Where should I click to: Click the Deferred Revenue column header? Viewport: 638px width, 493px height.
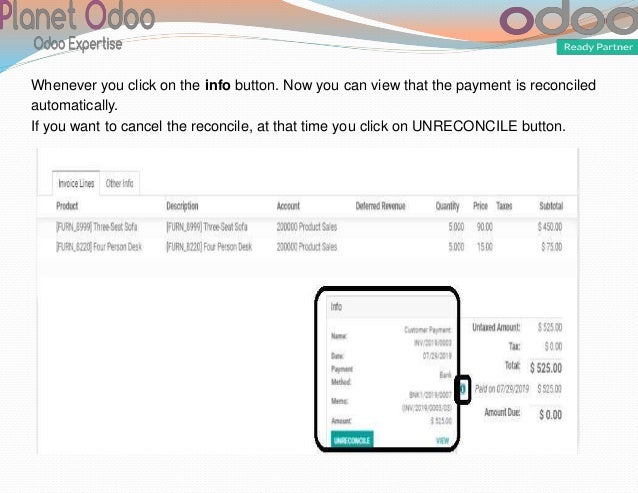click(x=380, y=206)
